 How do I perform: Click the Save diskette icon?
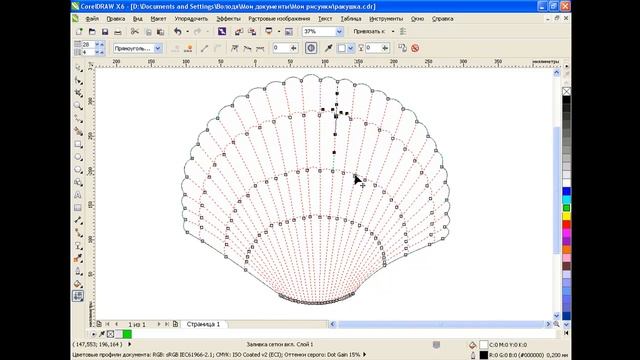[105, 31]
